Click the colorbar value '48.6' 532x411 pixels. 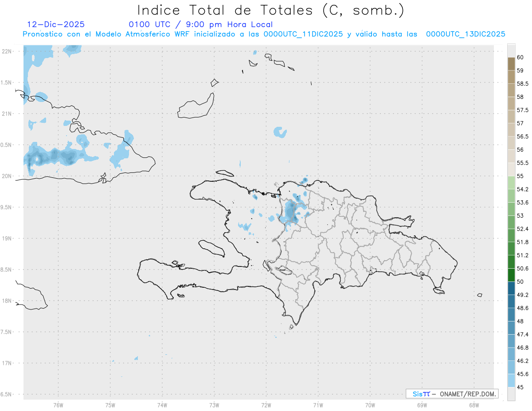click(x=523, y=308)
